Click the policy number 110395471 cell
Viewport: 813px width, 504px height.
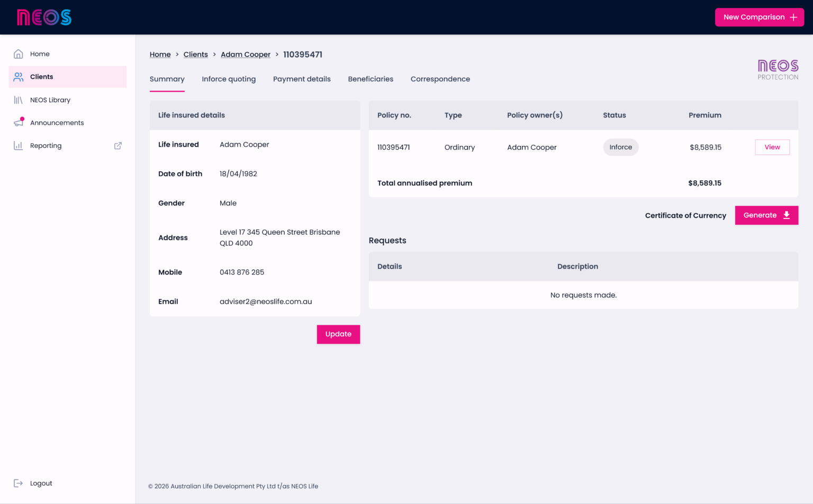[394, 148]
